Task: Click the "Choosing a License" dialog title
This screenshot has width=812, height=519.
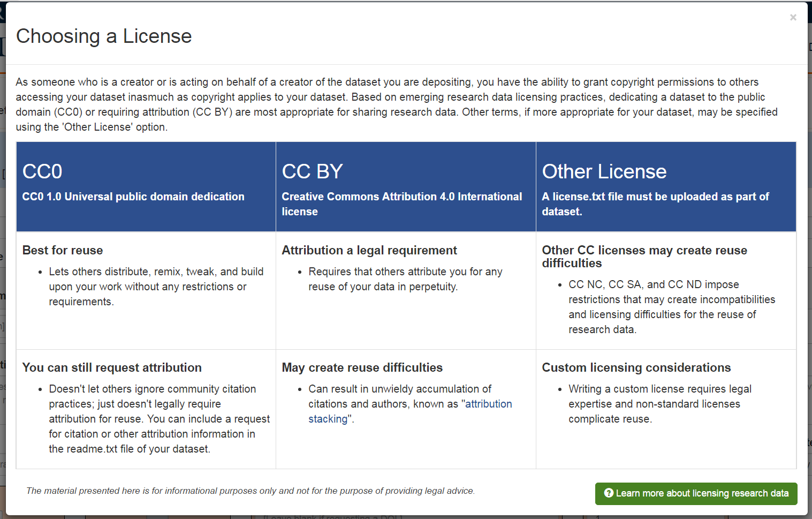Action: (x=104, y=36)
